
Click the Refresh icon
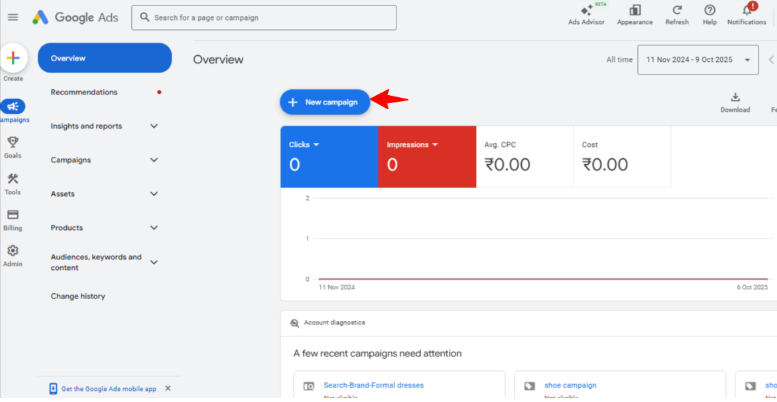[677, 11]
